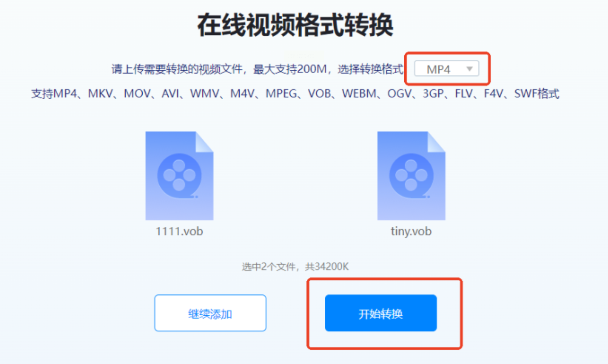Click folded page corner of tiny.vob icon

[x=436, y=142]
